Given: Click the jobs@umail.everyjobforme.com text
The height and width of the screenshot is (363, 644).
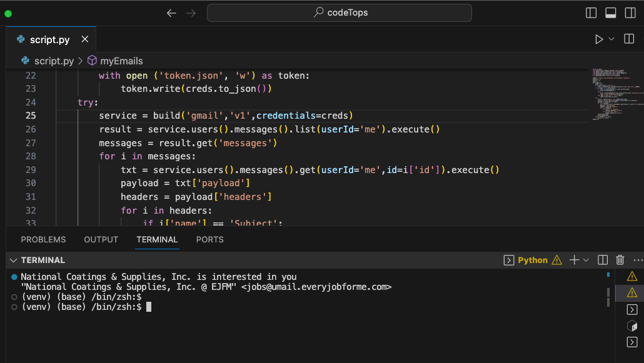Looking at the screenshot, I should pos(316,287).
